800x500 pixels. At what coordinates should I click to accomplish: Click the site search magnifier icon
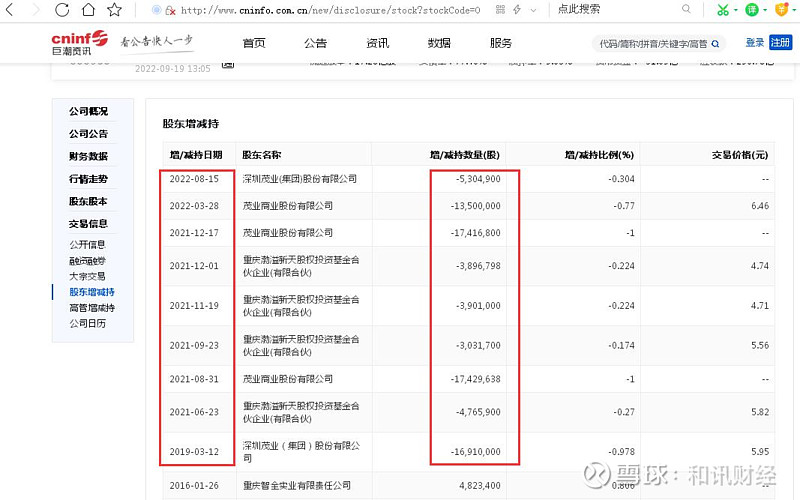click(x=715, y=44)
